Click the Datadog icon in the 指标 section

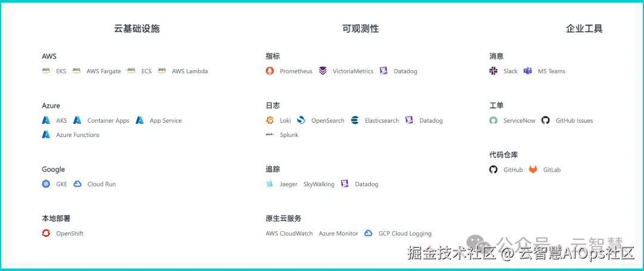[383, 71]
